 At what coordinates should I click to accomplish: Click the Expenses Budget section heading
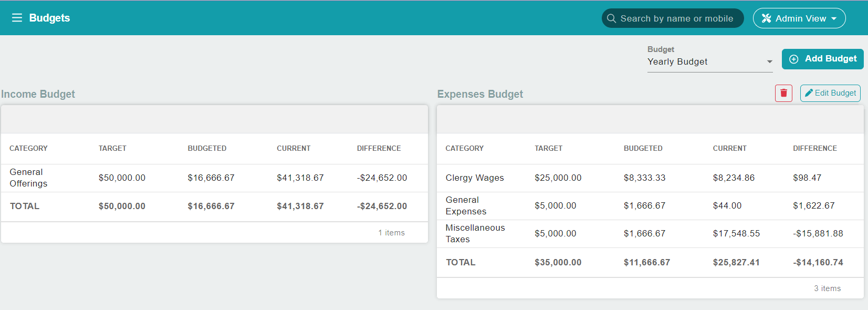click(480, 94)
